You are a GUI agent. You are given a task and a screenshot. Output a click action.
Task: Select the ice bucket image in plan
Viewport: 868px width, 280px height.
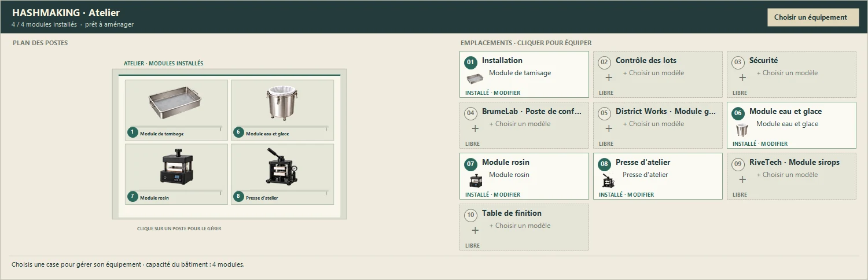282,103
